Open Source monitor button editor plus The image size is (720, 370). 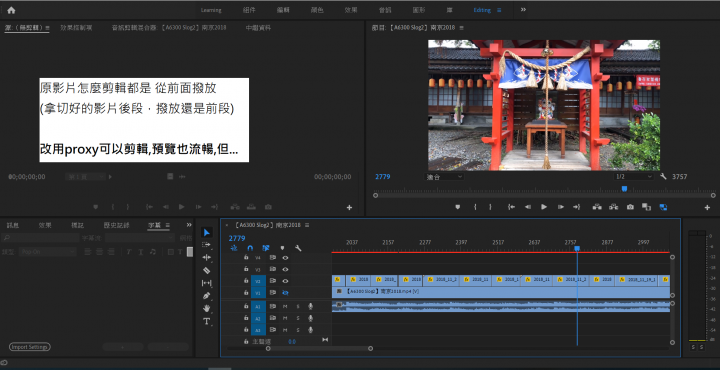(349, 207)
